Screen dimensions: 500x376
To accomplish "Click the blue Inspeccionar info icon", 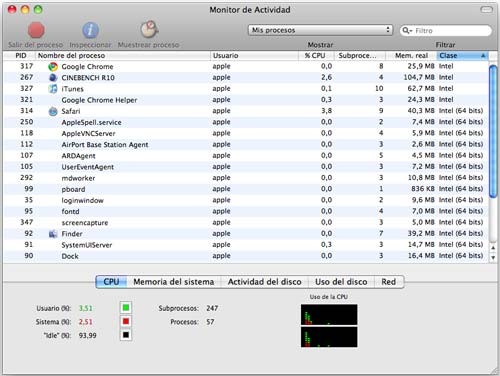I will tap(90, 30).
